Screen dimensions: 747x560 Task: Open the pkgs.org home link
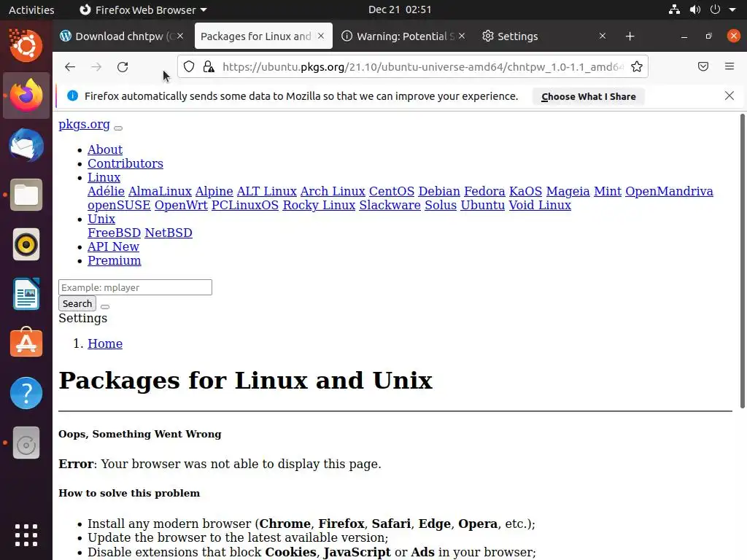(85, 124)
